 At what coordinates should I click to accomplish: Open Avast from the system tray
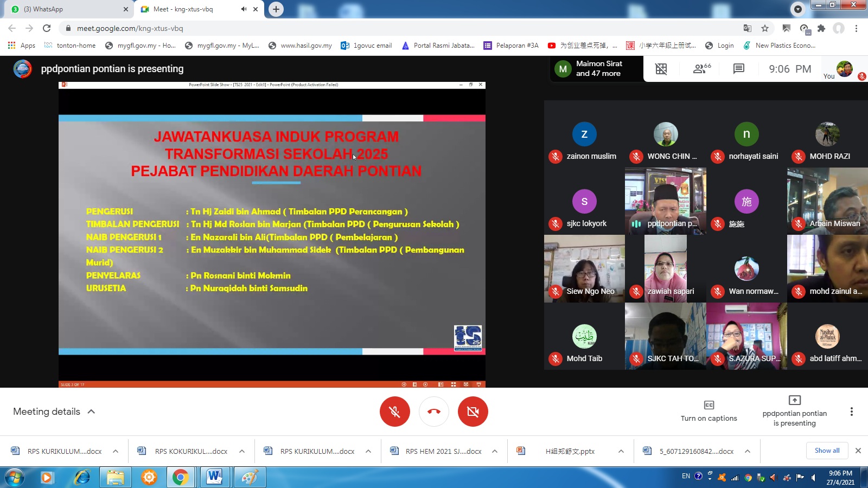coord(722,478)
